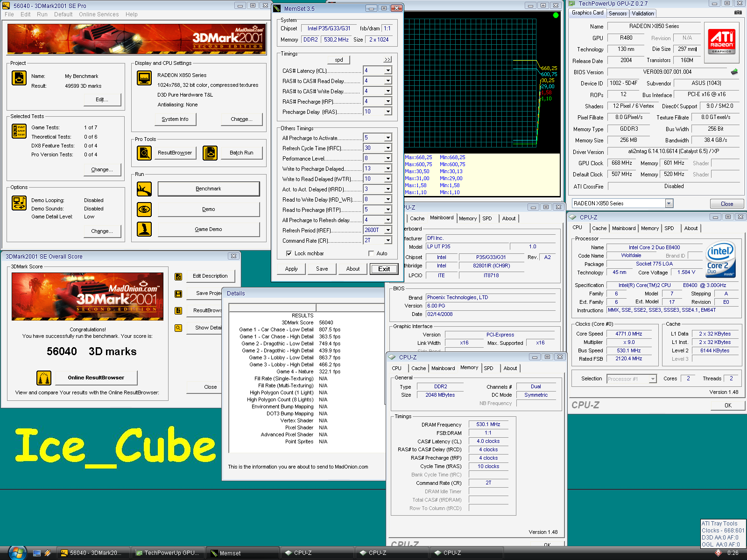
Task: Open the Command Rate (CR) dropdown
Action: pos(388,240)
